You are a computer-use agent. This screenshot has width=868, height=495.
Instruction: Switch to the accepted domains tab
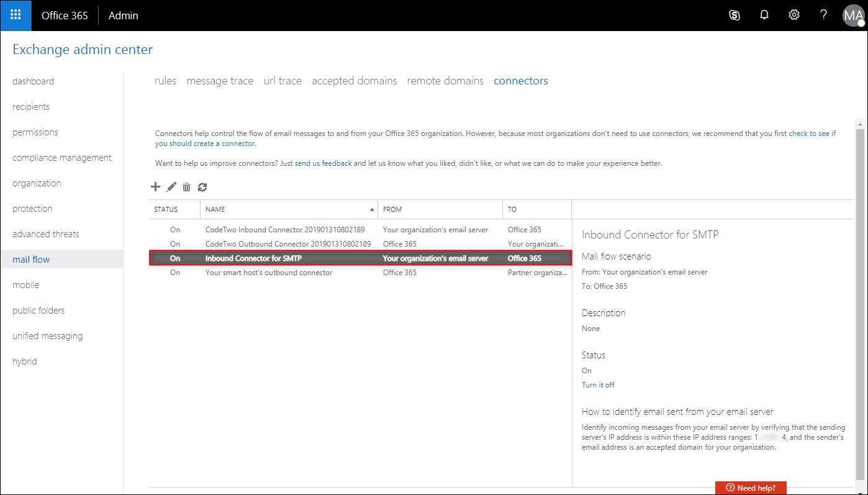(x=355, y=81)
